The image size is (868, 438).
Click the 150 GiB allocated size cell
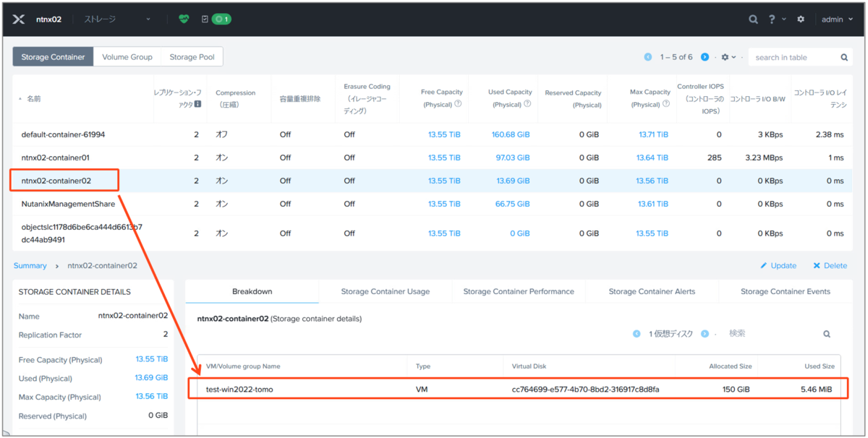[x=736, y=390]
